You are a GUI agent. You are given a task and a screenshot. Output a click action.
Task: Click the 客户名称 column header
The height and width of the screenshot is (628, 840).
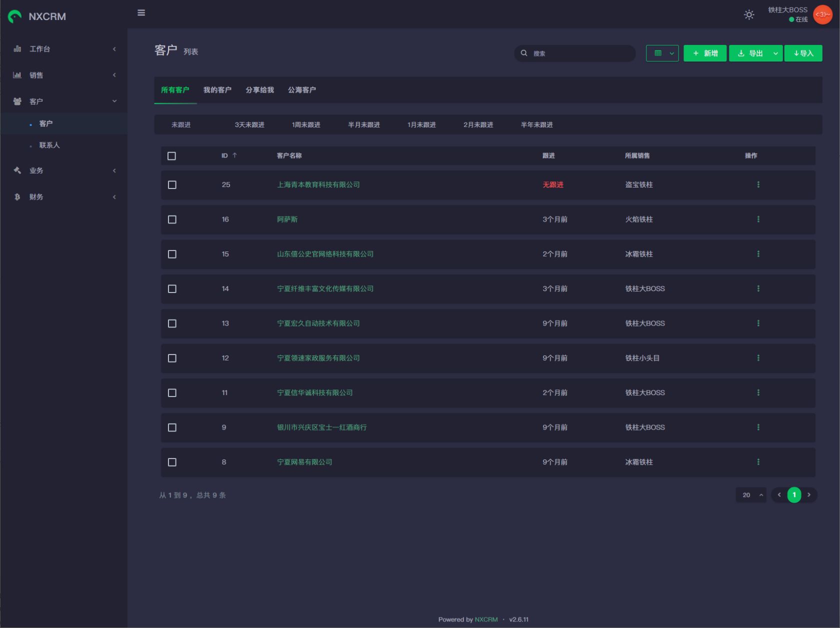(x=289, y=155)
